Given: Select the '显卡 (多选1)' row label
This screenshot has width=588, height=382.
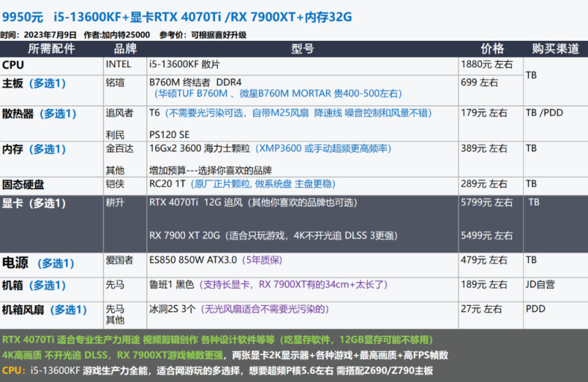Looking at the screenshot, I should pyautogui.click(x=34, y=203).
